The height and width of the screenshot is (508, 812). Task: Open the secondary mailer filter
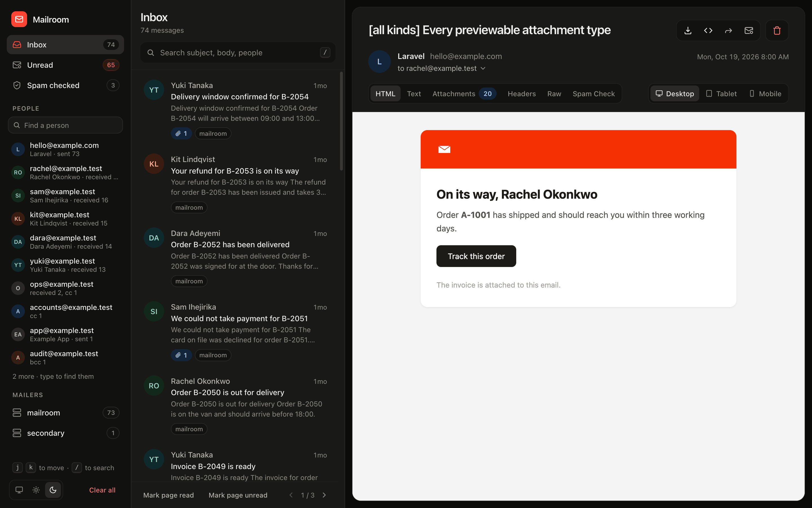[65, 433]
